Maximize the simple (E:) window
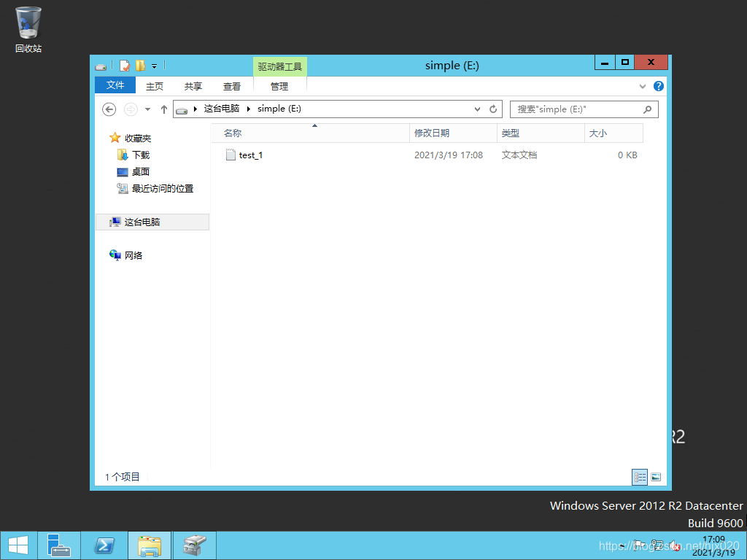This screenshot has width=747, height=560. [x=625, y=63]
